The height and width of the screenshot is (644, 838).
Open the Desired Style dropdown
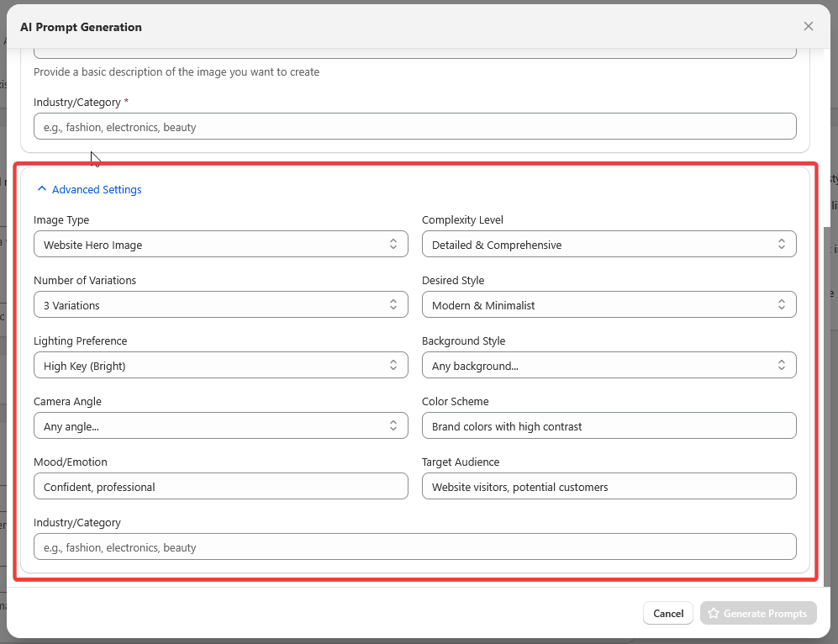pos(609,305)
